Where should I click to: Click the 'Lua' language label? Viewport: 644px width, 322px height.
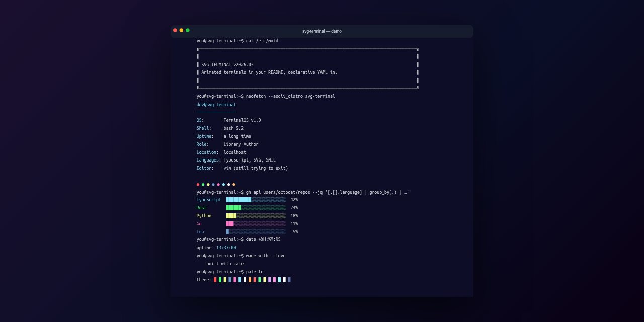(200, 232)
